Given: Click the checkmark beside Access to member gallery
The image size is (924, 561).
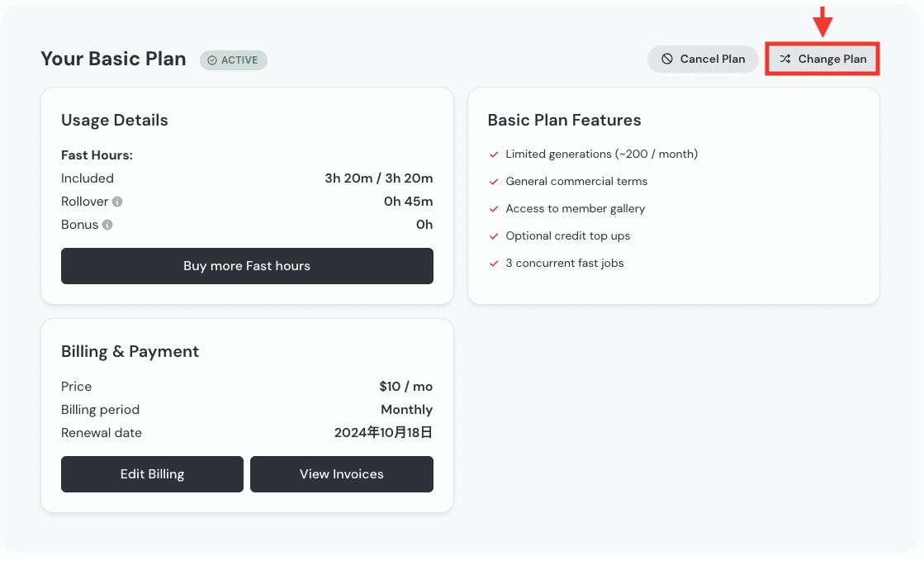Looking at the screenshot, I should pyautogui.click(x=494, y=209).
